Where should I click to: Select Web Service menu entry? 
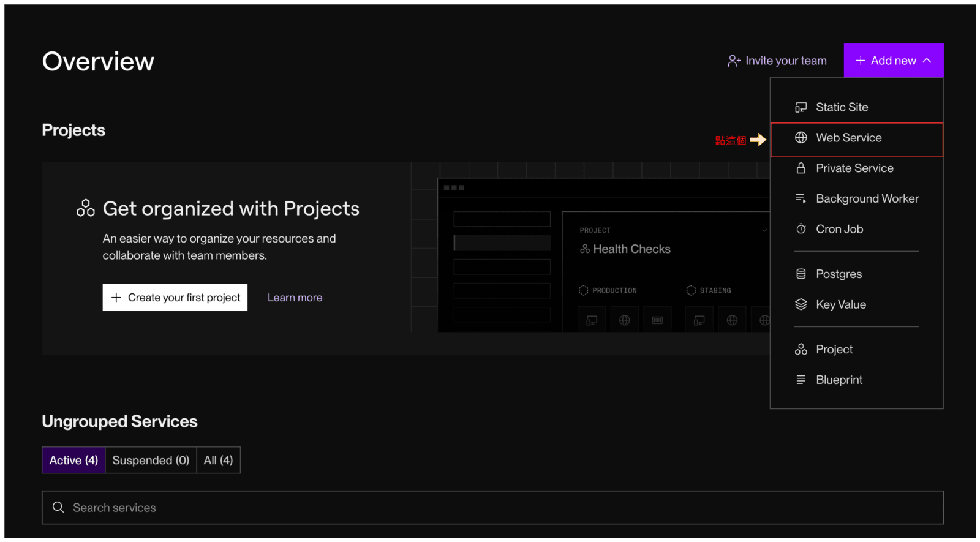point(856,140)
